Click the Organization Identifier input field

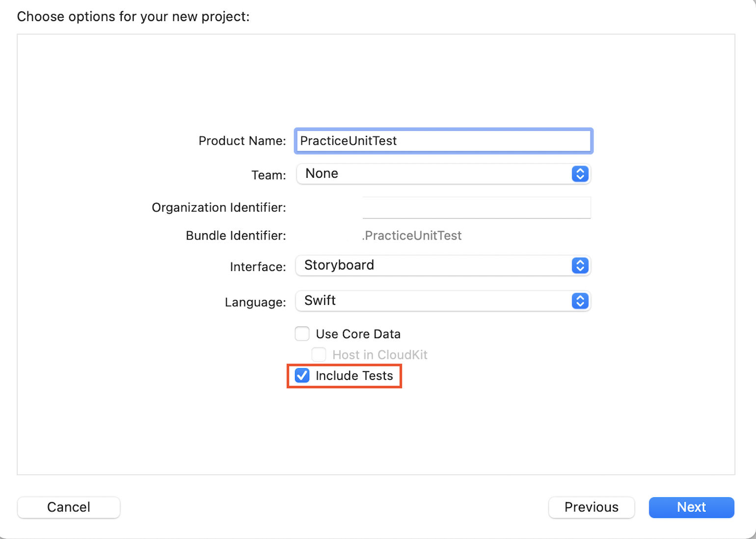click(x=476, y=208)
